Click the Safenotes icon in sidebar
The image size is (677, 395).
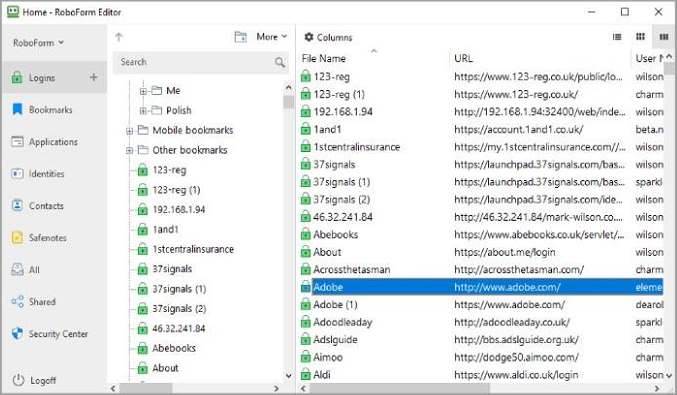click(x=17, y=238)
